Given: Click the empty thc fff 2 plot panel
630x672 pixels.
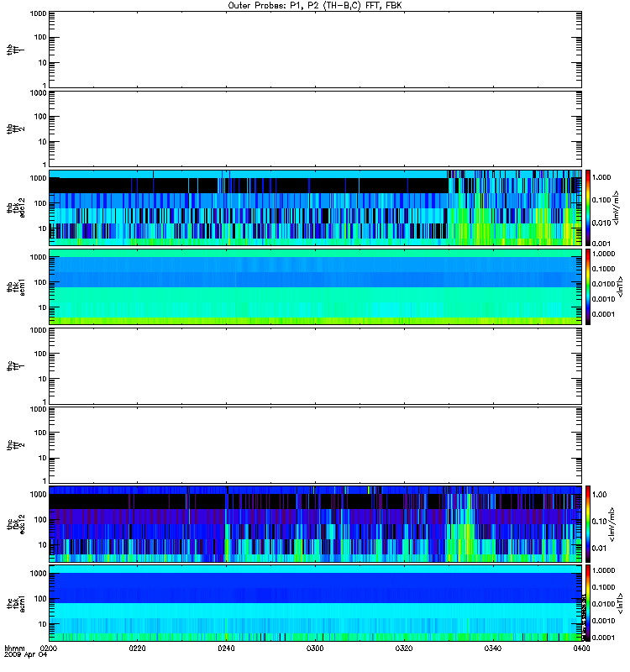Looking at the screenshot, I should (315, 445).
